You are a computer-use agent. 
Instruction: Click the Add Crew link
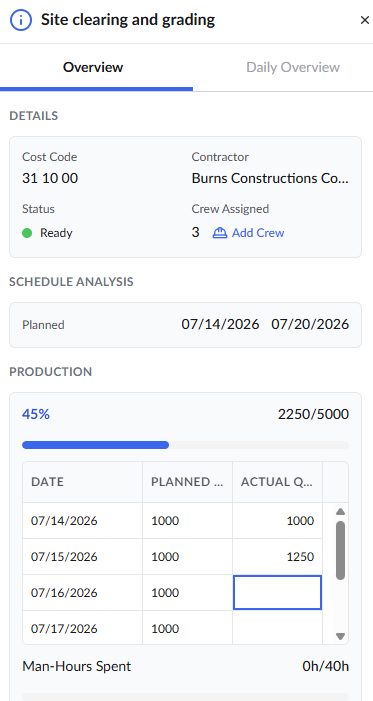pyautogui.click(x=258, y=233)
